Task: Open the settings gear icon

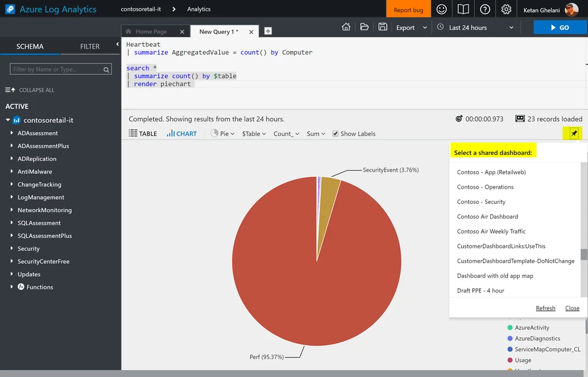Action: click(x=506, y=9)
